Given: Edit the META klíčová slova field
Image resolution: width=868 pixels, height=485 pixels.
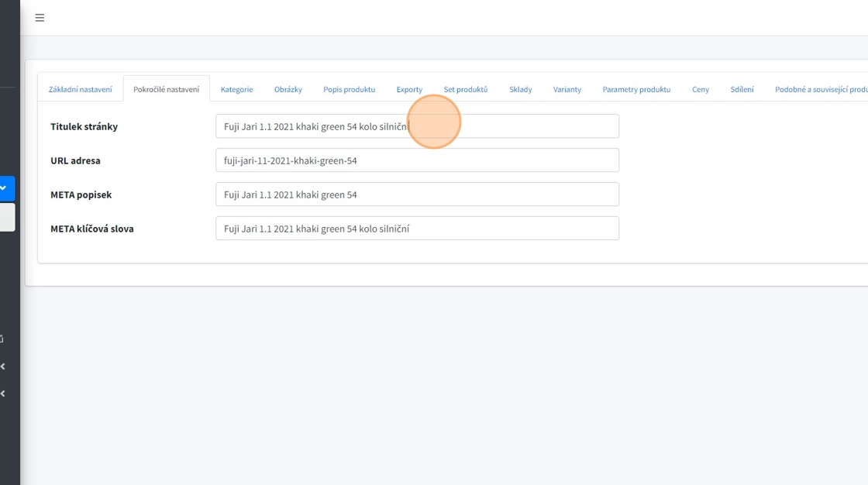Looking at the screenshot, I should (417, 229).
